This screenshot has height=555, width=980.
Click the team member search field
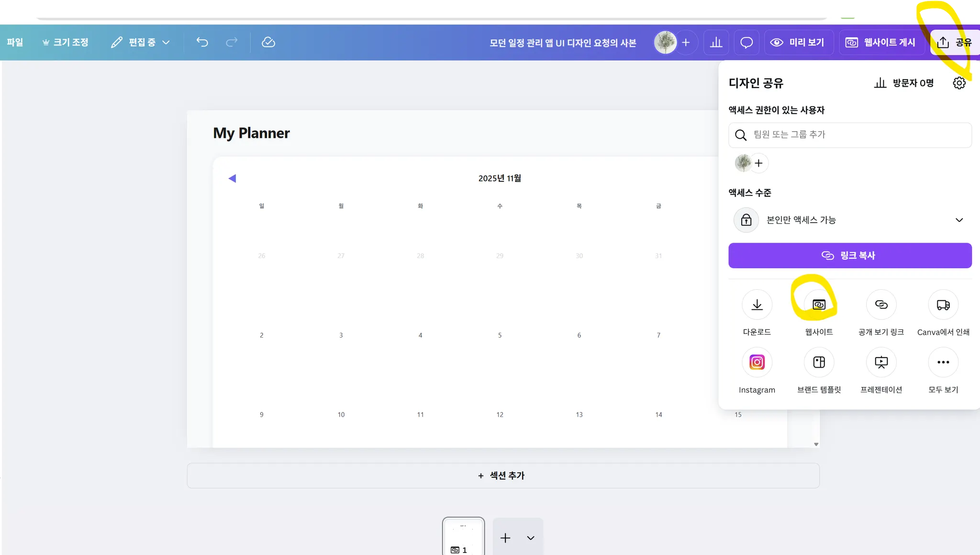click(857, 135)
